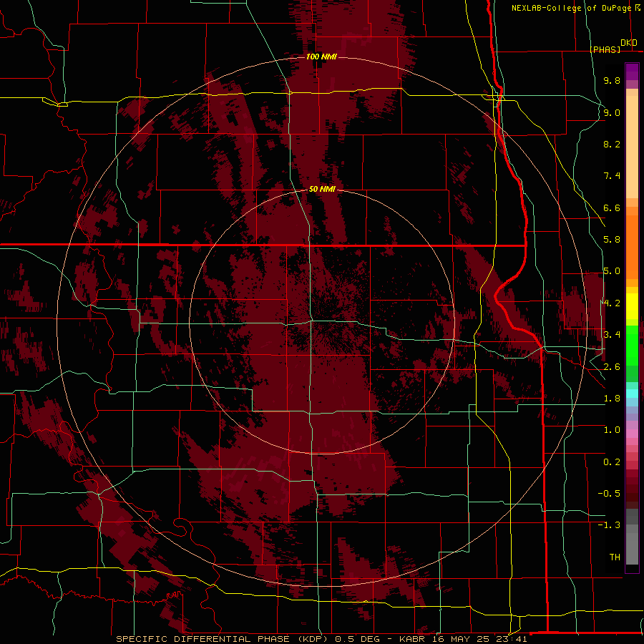The width and height of the screenshot is (644, 644).
Task: Click the 9.0 scale value
Action: (x=612, y=112)
